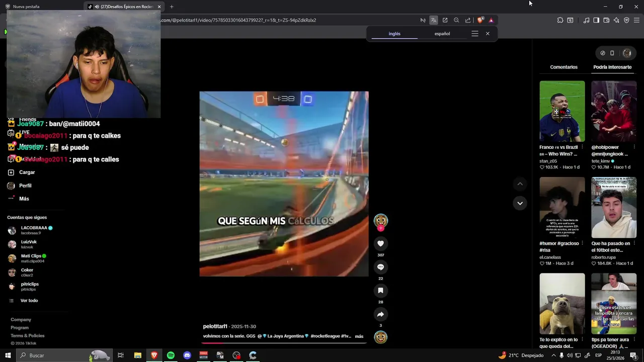
Task: Open Discord from the taskbar
Action: click(x=187, y=355)
